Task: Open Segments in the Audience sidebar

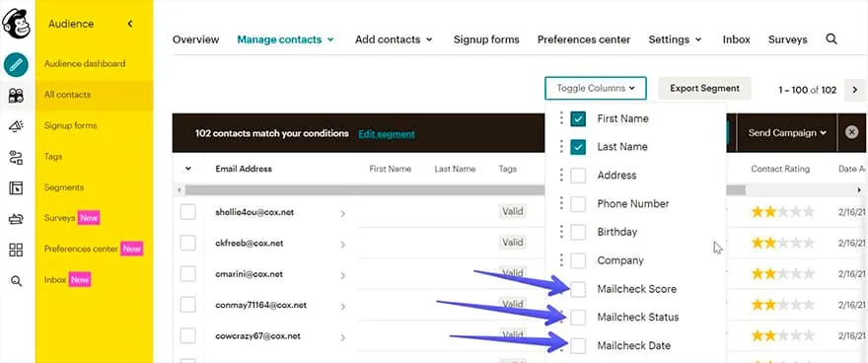Action: point(64,187)
